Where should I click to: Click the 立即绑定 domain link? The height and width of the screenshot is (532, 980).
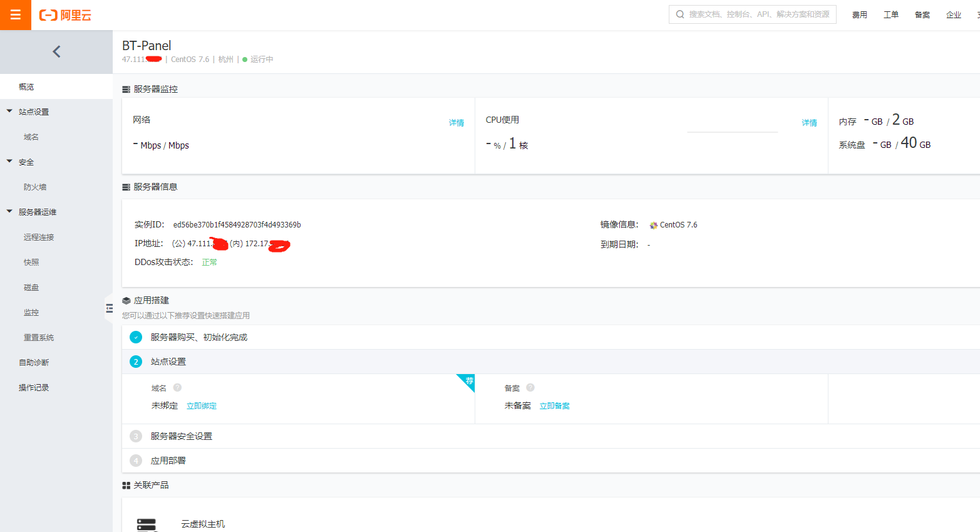[x=202, y=406]
